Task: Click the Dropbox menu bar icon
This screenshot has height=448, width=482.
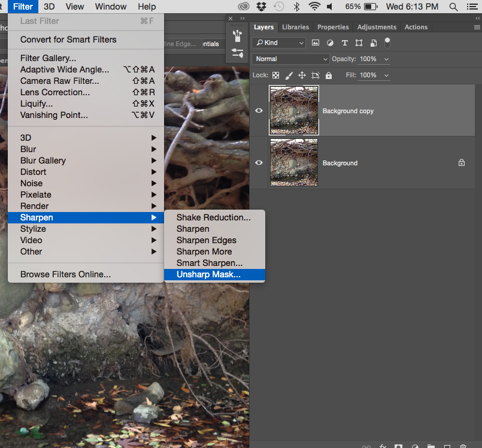Action: click(x=261, y=7)
